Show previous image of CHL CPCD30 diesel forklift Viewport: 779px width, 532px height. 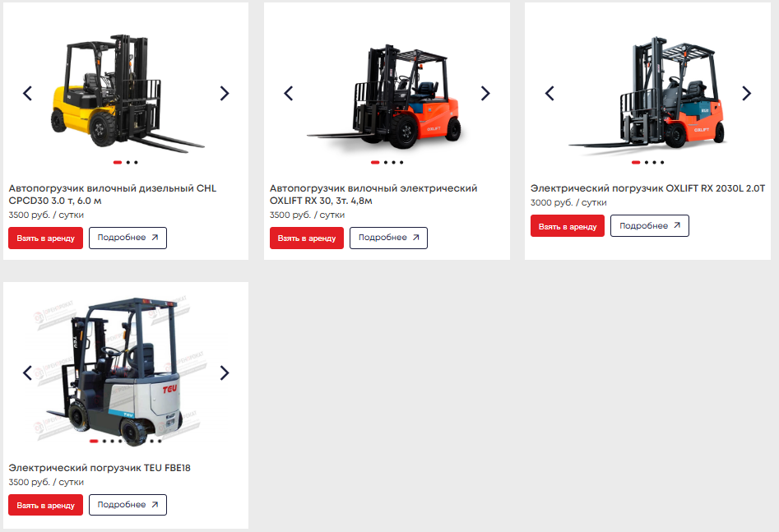(x=28, y=93)
